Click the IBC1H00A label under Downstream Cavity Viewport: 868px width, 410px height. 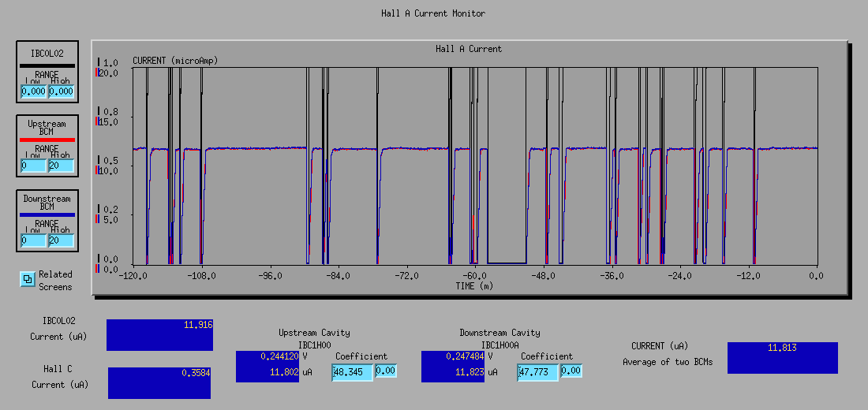click(x=499, y=345)
